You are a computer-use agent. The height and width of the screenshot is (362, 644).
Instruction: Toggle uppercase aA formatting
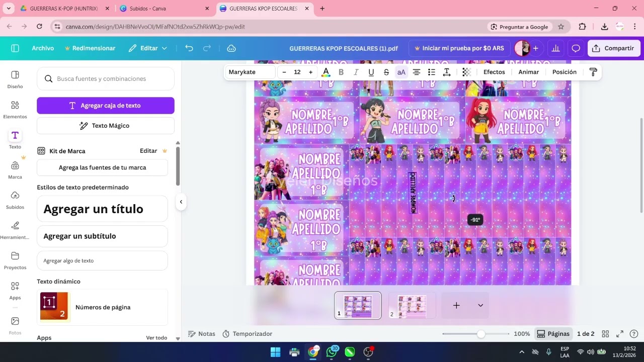pyautogui.click(x=401, y=72)
